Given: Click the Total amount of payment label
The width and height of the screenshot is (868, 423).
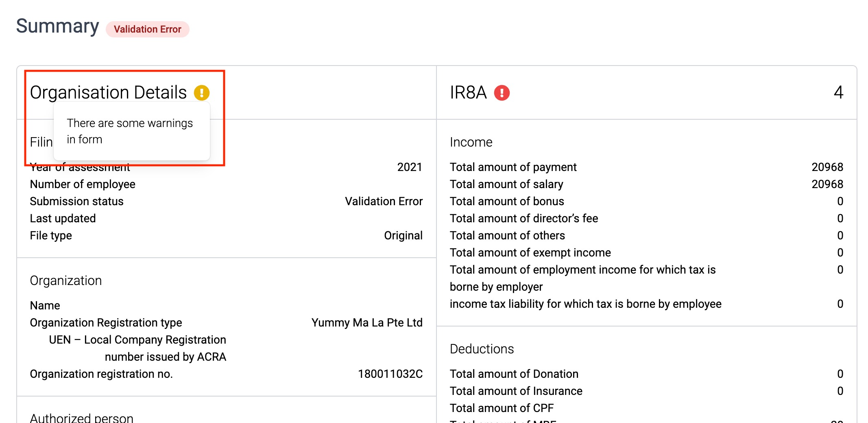Looking at the screenshot, I should [x=513, y=167].
